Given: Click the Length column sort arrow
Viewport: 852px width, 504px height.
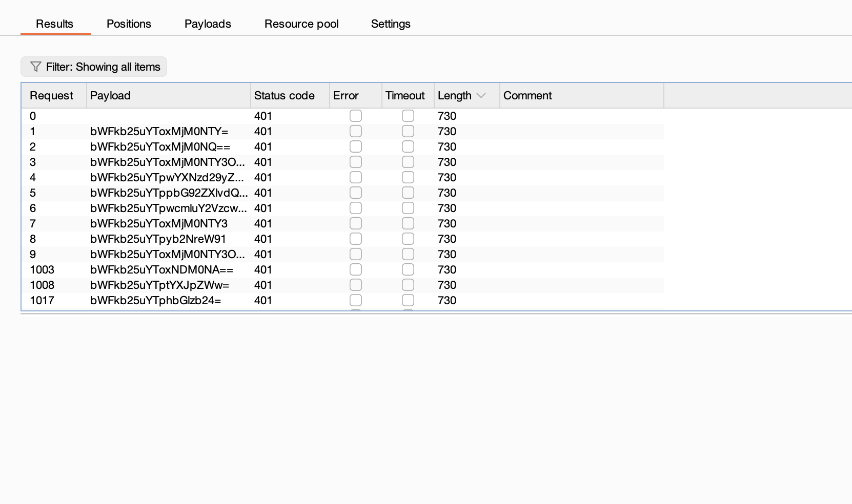Looking at the screenshot, I should (x=481, y=96).
